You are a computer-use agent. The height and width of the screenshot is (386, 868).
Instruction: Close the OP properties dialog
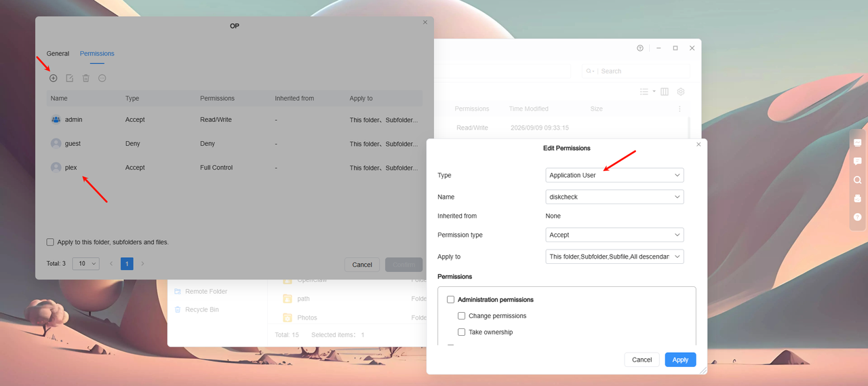(425, 22)
